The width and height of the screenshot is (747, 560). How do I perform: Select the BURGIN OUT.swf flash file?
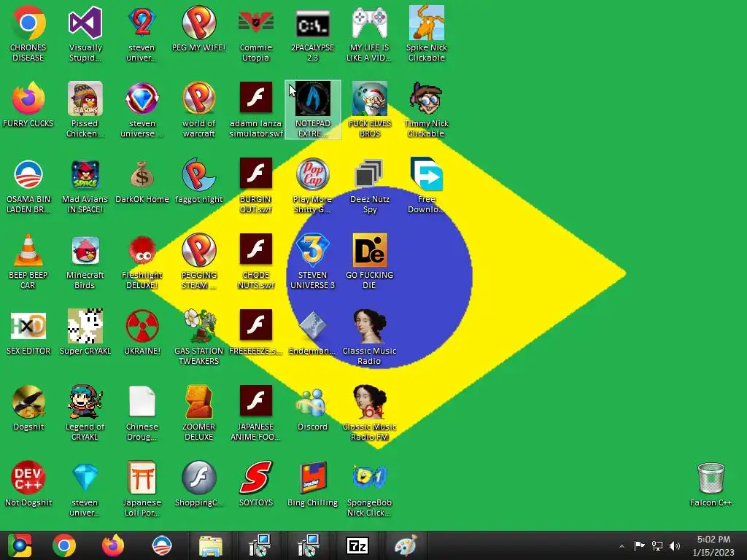[x=256, y=185]
